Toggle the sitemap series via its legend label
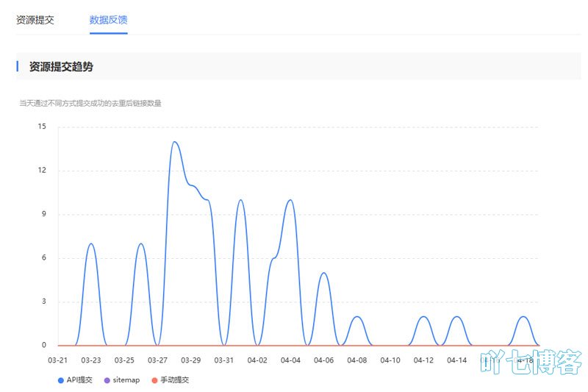 [126, 380]
